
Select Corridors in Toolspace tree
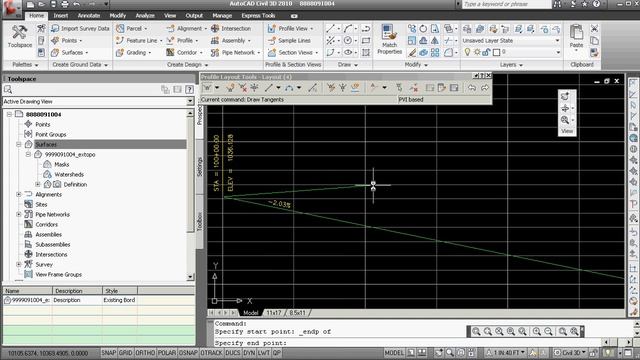click(x=46, y=224)
